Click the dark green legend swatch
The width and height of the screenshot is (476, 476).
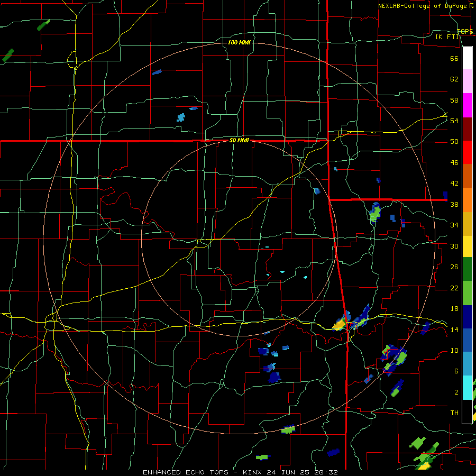467,269
